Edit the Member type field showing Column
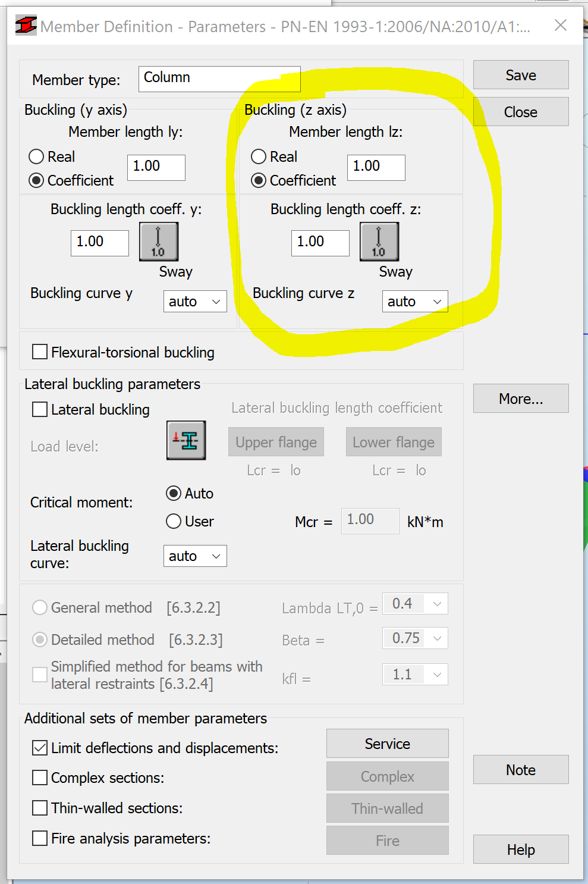 pos(219,78)
